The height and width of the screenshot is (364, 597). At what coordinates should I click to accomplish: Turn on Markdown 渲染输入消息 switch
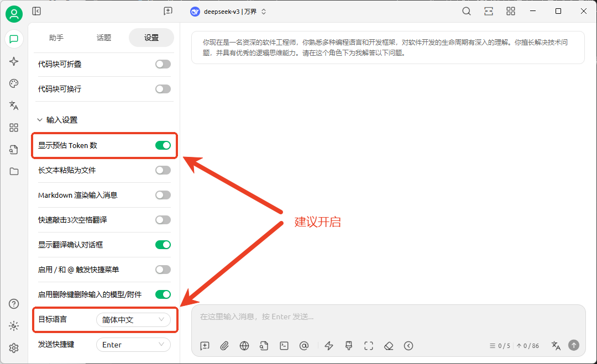[x=163, y=195]
